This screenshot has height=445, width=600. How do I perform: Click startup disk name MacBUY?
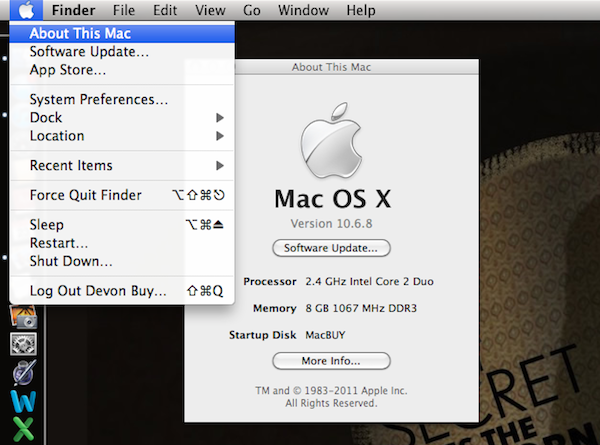coord(325,335)
